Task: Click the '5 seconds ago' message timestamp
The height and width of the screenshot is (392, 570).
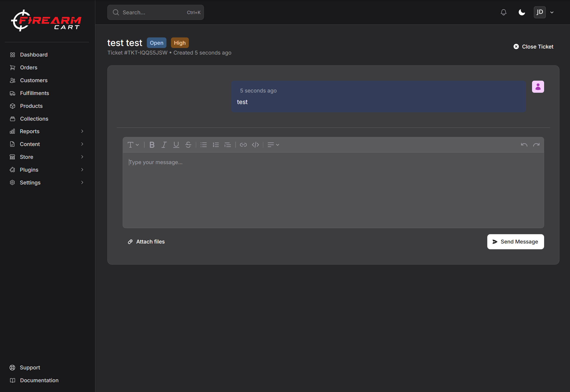Action: click(x=258, y=91)
